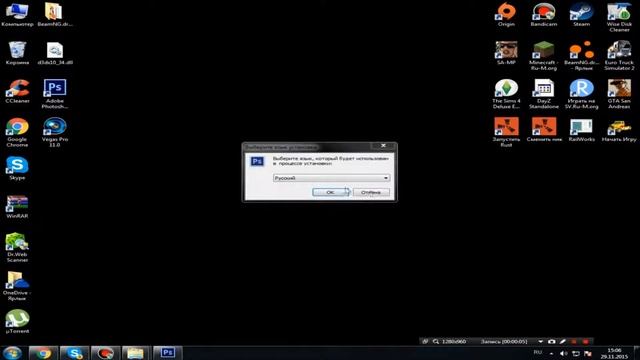The height and width of the screenshot is (360, 640).
Task: Launch Minecraft - Ru-M.org shortcut
Action: coord(544,56)
